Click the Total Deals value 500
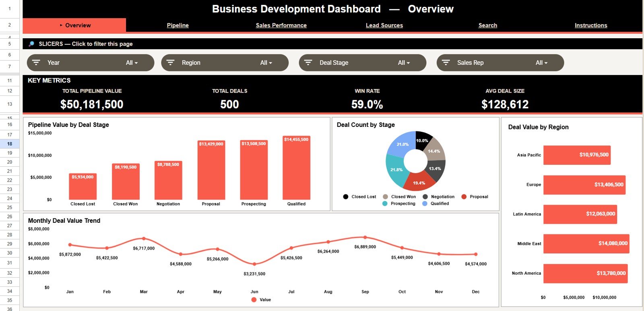The height and width of the screenshot is (311, 644). coord(229,105)
